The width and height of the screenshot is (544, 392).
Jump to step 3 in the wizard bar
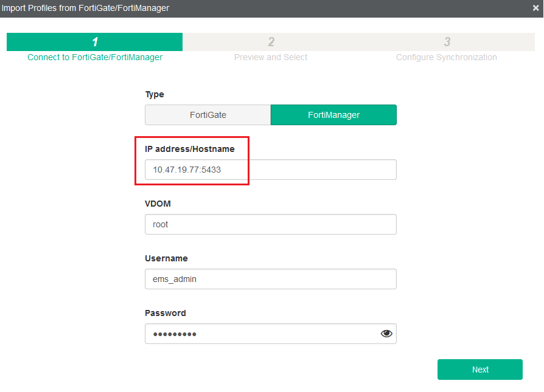pos(447,42)
